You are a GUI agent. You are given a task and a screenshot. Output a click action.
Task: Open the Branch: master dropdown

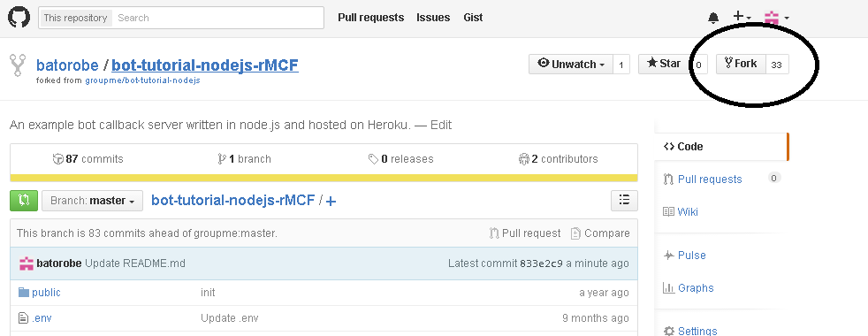(x=93, y=201)
